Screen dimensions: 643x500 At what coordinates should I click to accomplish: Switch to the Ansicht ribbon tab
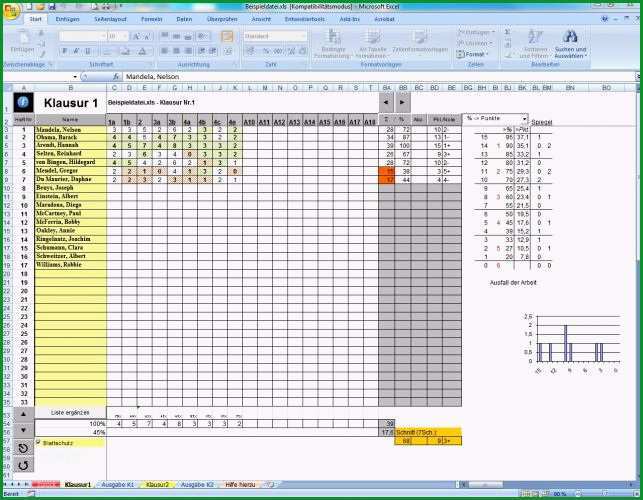(x=261, y=19)
